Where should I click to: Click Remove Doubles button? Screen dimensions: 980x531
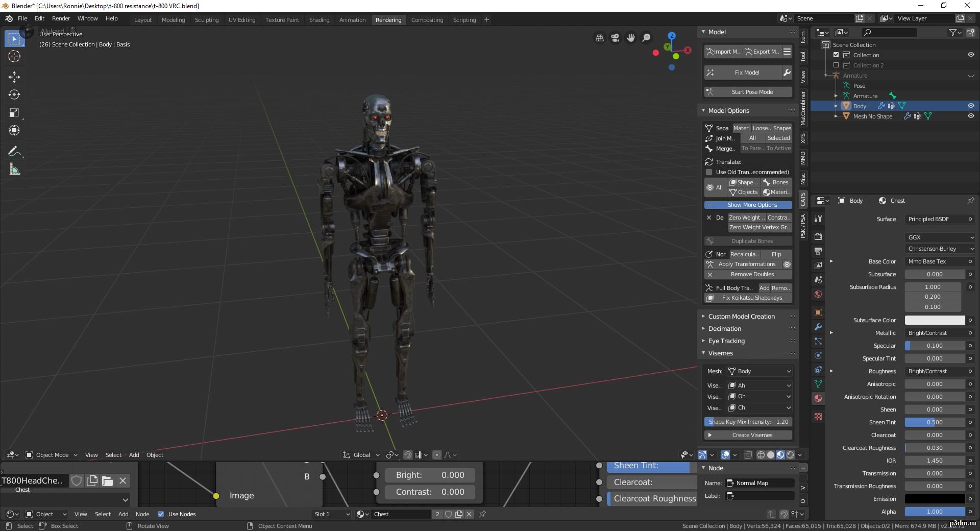(x=748, y=275)
